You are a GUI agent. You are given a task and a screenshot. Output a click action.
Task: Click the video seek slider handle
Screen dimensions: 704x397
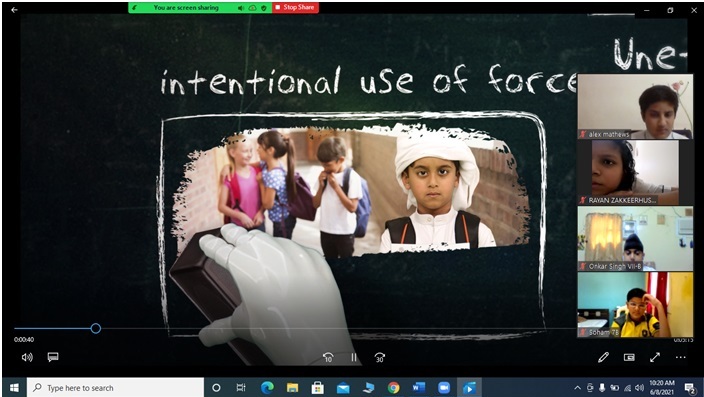click(x=95, y=328)
